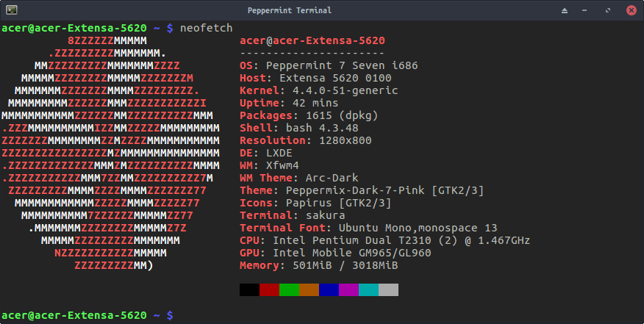Click the 'WM Theme: Arc-Dark' line
Image resolution: width=644 pixels, height=324 pixels.
tap(299, 178)
